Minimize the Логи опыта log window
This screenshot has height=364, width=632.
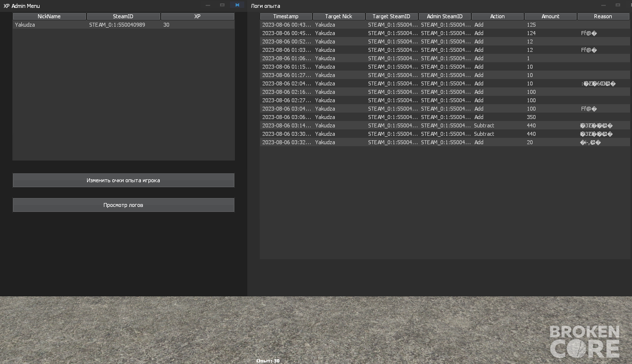point(603,5)
